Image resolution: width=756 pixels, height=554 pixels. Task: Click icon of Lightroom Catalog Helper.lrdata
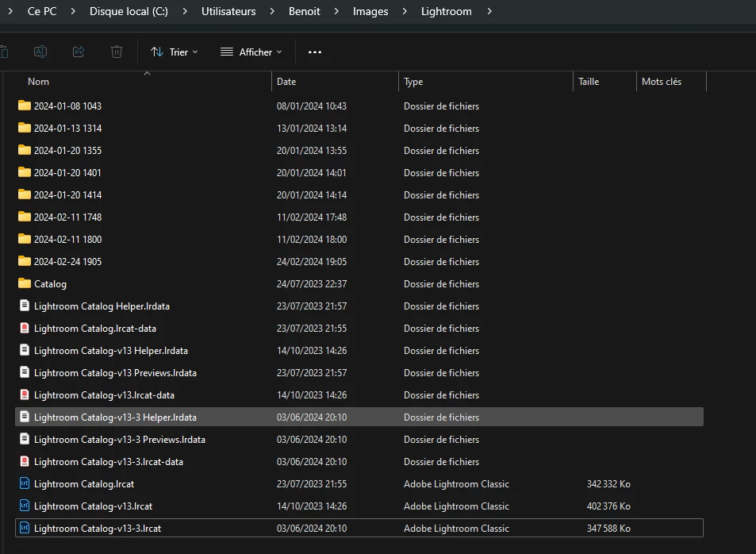pos(24,306)
